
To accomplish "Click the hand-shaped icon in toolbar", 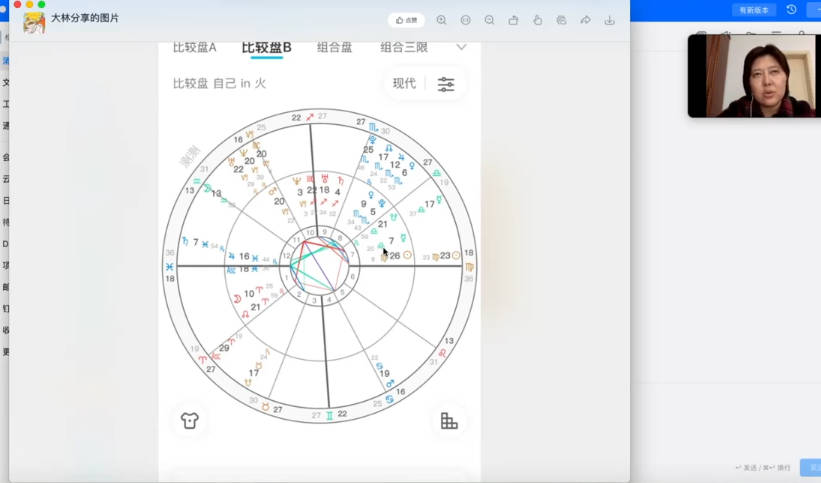I will click(x=537, y=20).
